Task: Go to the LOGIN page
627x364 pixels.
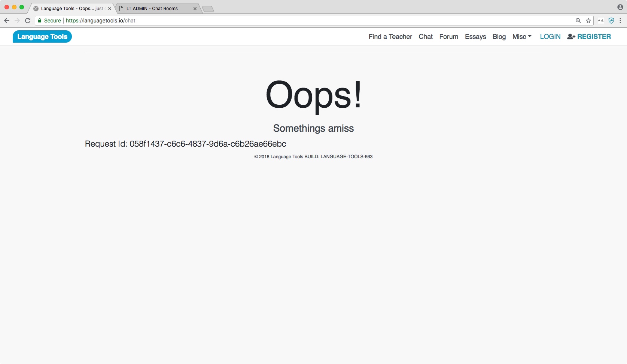Action: 550,37
